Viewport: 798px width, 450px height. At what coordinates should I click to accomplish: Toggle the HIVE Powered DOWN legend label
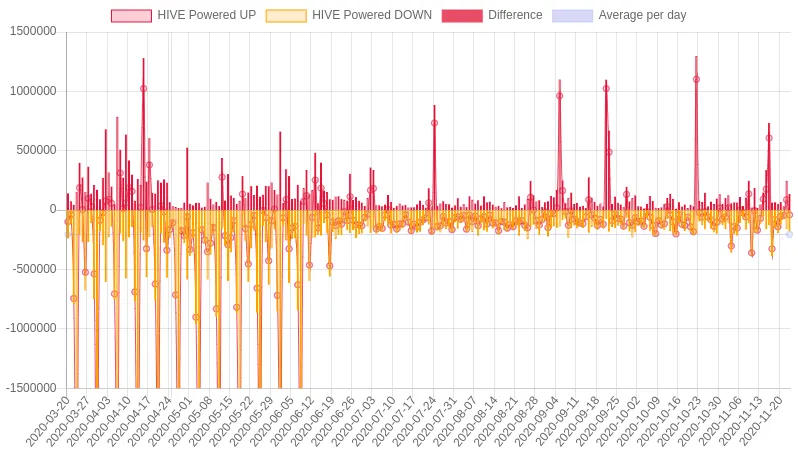click(x=372, y=15)
